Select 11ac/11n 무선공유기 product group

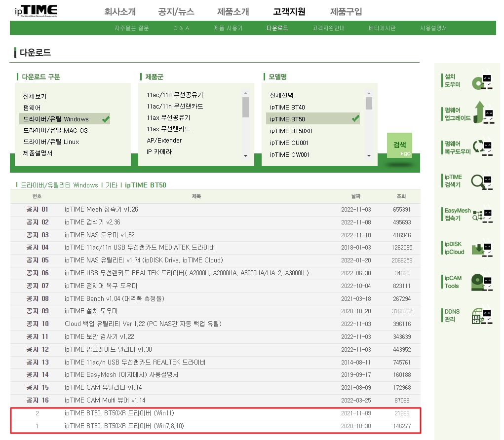tap(175, 95)
